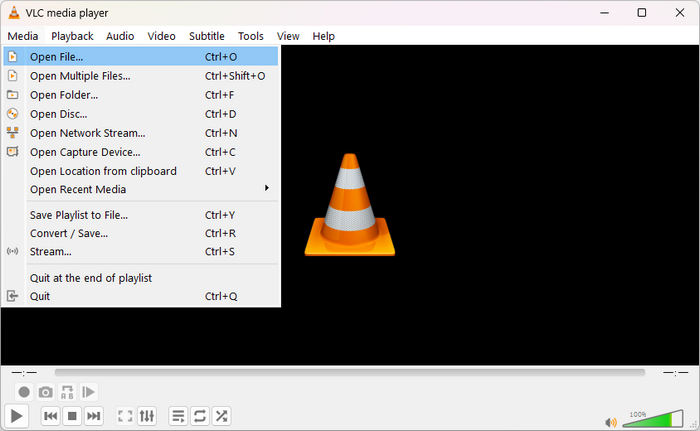Skip to next media in playlist

coord(94,416)
